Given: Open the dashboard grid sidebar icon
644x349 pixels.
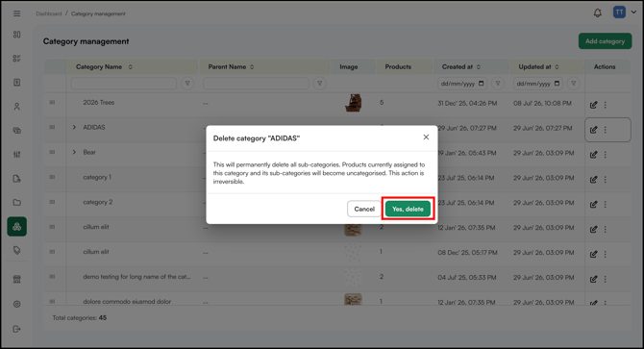Looking at the screenshot, I should click(x=17, y=35).
